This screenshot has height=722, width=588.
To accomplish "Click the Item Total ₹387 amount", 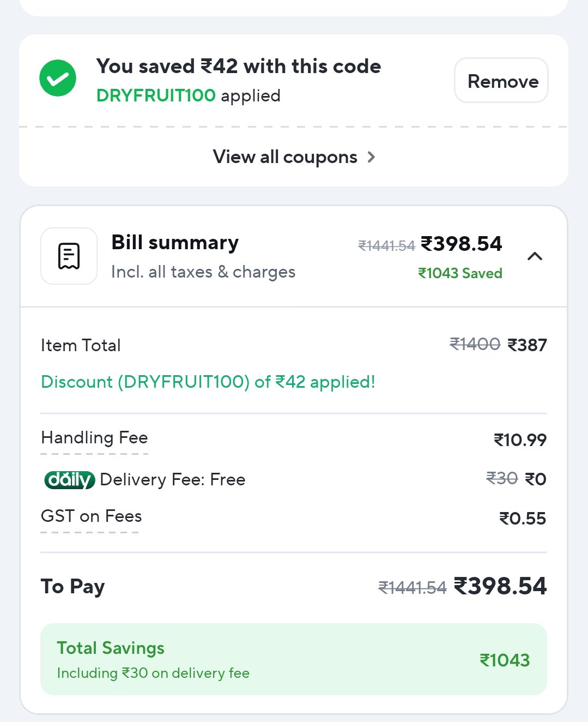I will (x=527, y=345).
